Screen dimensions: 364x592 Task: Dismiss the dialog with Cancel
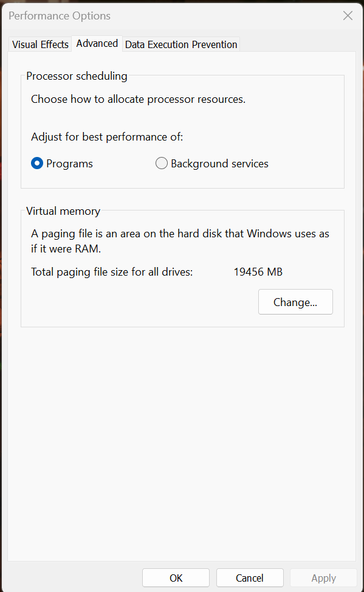250,578
